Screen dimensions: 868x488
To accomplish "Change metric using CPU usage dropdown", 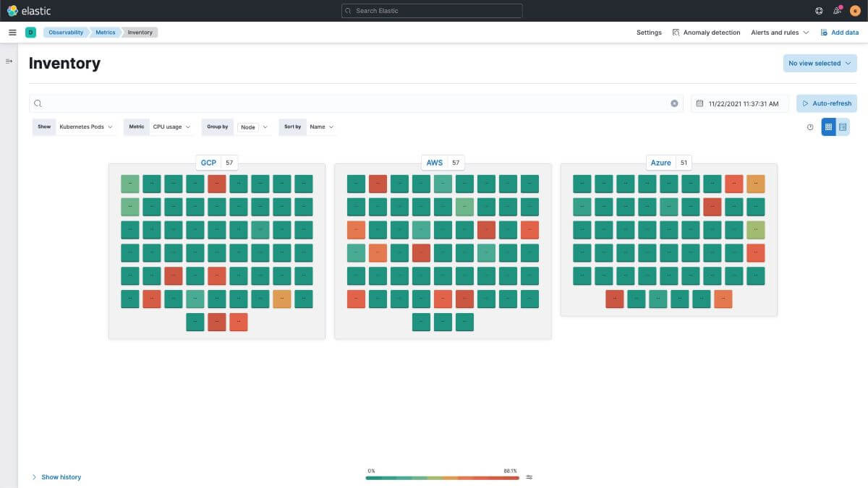I will click(x=171, y=127).
